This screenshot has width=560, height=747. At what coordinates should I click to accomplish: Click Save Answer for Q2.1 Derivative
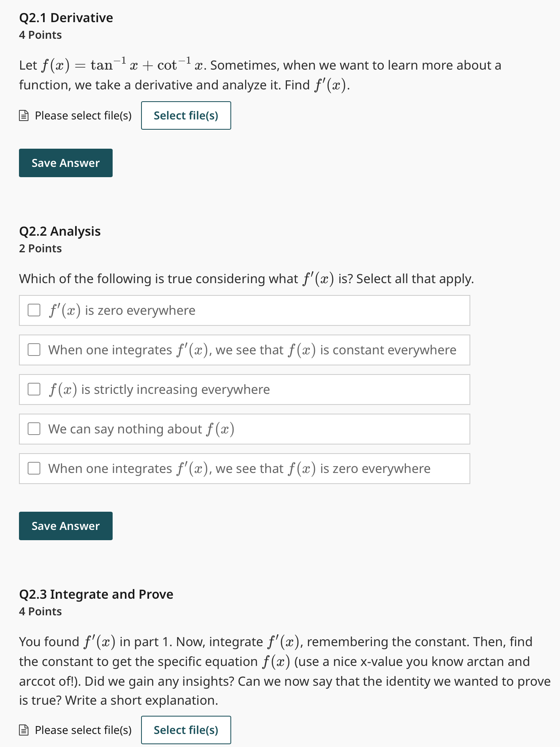66,163
